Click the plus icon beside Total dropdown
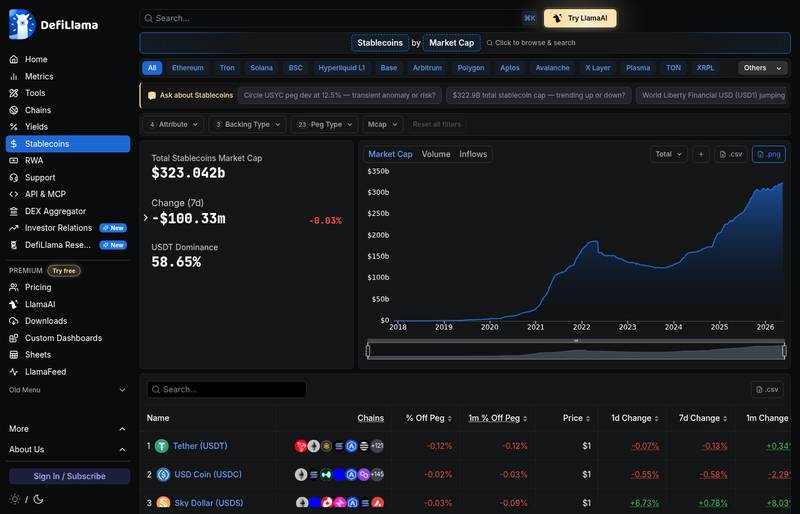This screenshot has width=800, height=514. pos(701,154)
